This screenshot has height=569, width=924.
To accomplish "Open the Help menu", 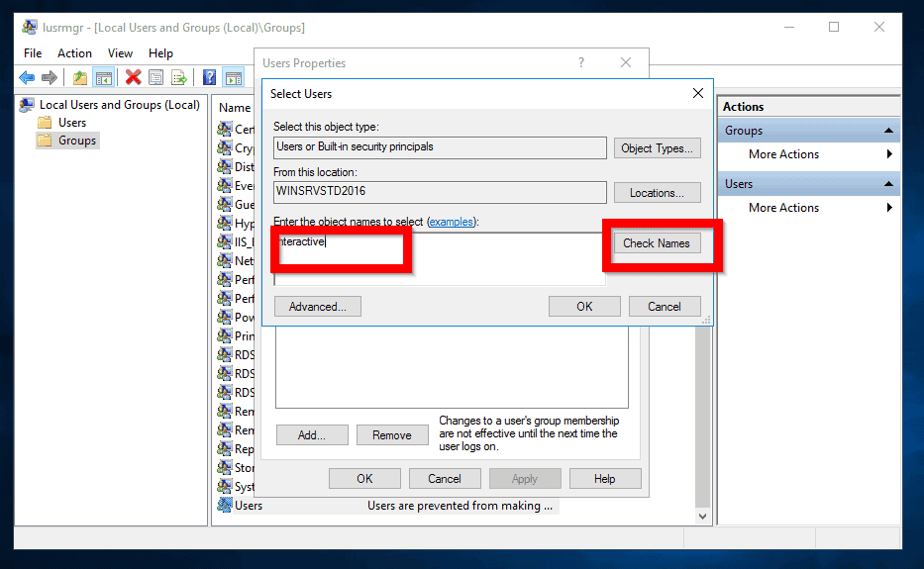I will click(x=160, y=53).
